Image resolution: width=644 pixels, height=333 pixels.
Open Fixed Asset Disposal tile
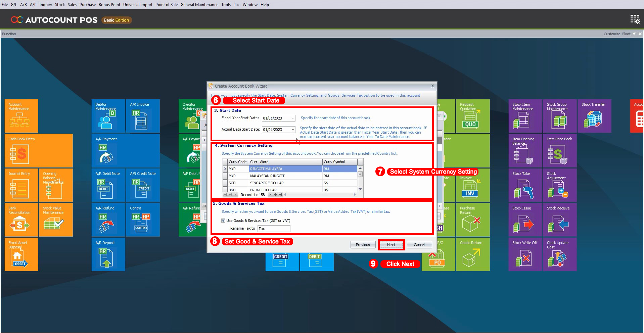point(21,254)
